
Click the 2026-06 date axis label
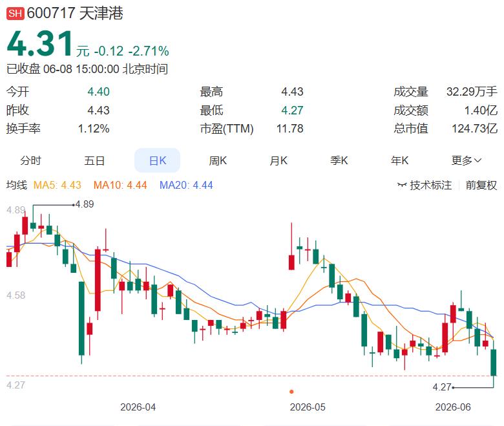tap(453, 407)
